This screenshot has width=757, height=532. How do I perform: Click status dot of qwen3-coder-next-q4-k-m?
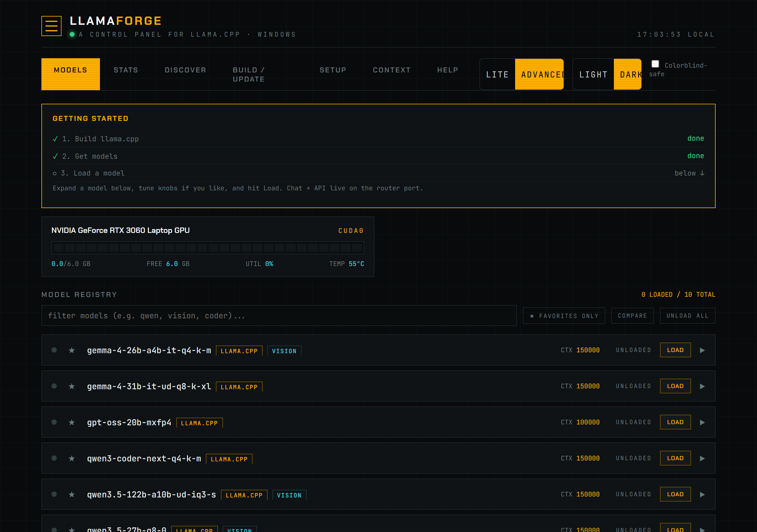pyautogui.click(x=54, y=458)
